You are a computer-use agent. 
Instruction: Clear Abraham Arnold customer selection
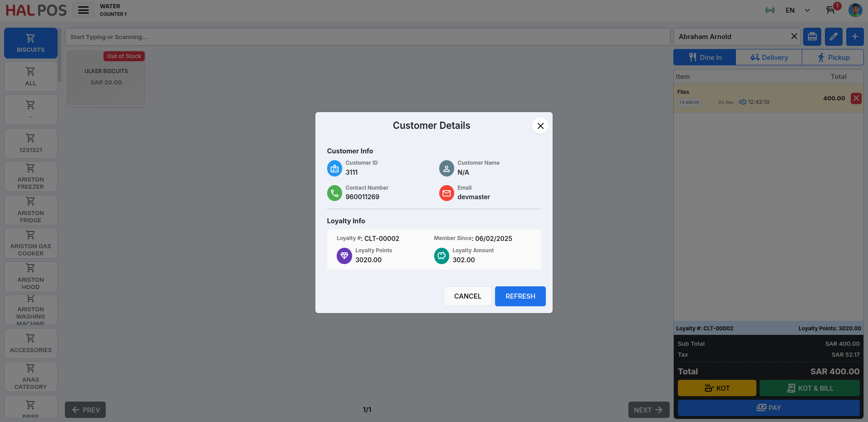click(x=794, y=37)
